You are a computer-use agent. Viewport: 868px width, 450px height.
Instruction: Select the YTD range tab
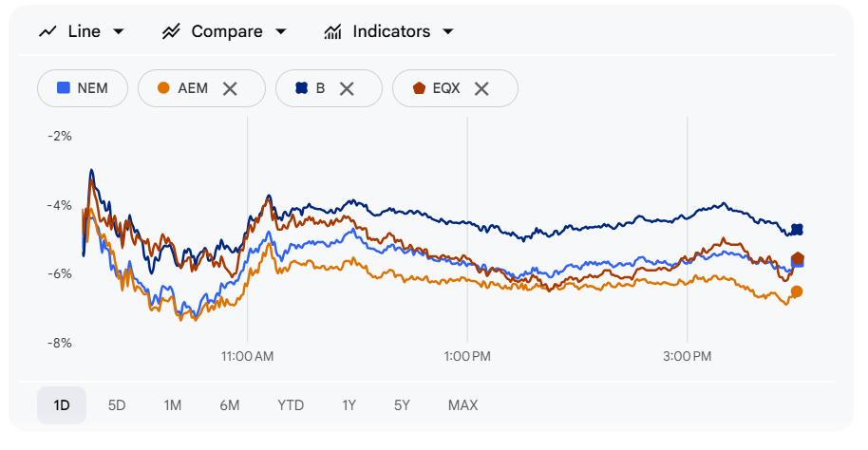(291, 405)
